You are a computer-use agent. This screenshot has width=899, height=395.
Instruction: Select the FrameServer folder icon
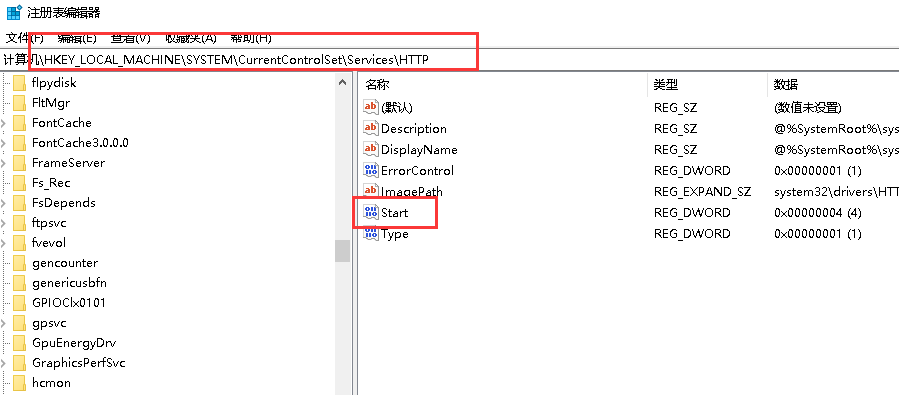coord(19,163)
